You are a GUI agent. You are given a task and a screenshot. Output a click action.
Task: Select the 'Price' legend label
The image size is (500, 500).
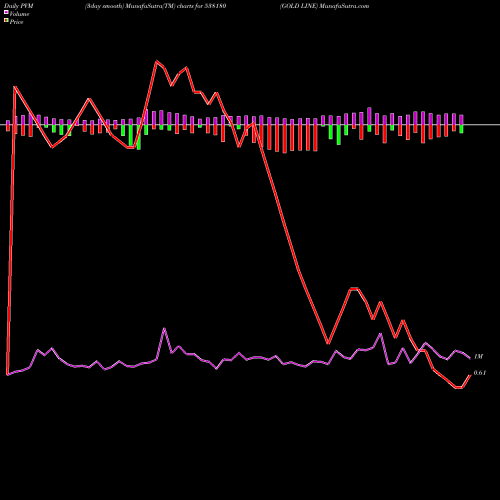click(x=16, y=22)
